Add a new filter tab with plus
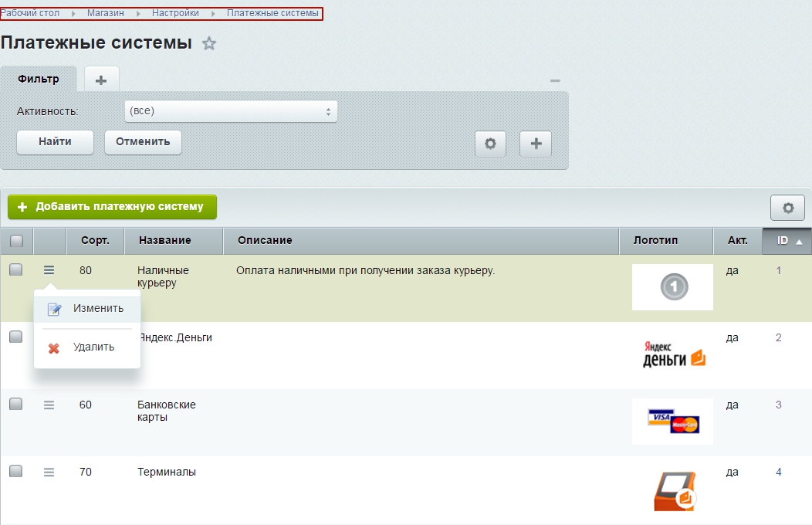This screenshot has width=812, height=525. click(x=101, y=80)
